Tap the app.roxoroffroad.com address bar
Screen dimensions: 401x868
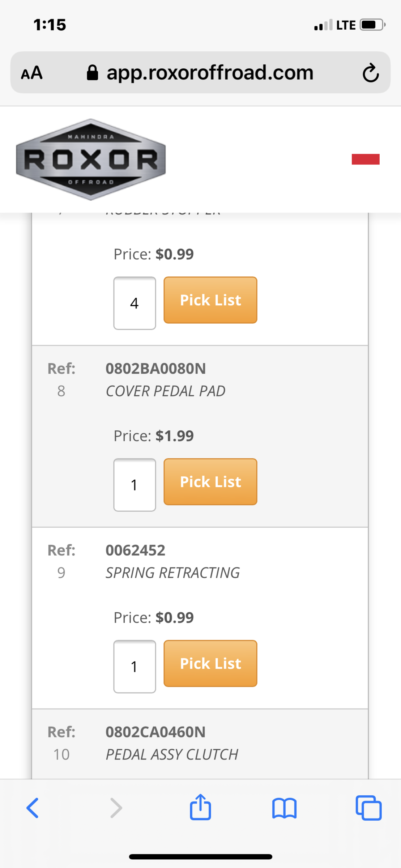click(210, 73)
